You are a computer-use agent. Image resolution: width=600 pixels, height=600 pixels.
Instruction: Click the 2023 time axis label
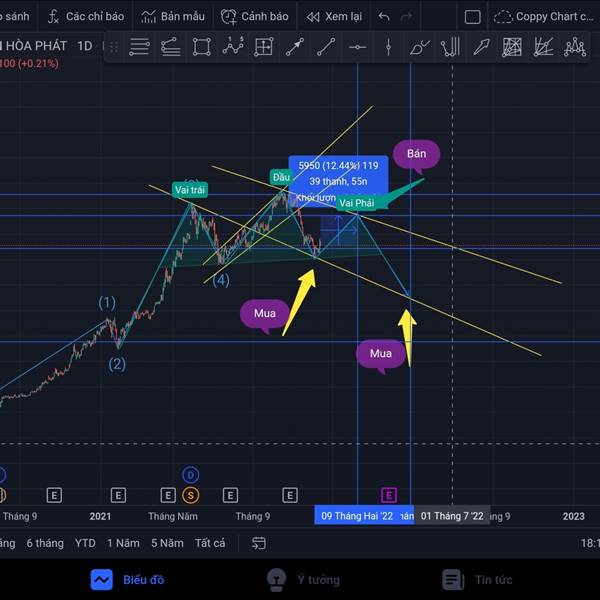click(574, 516)
